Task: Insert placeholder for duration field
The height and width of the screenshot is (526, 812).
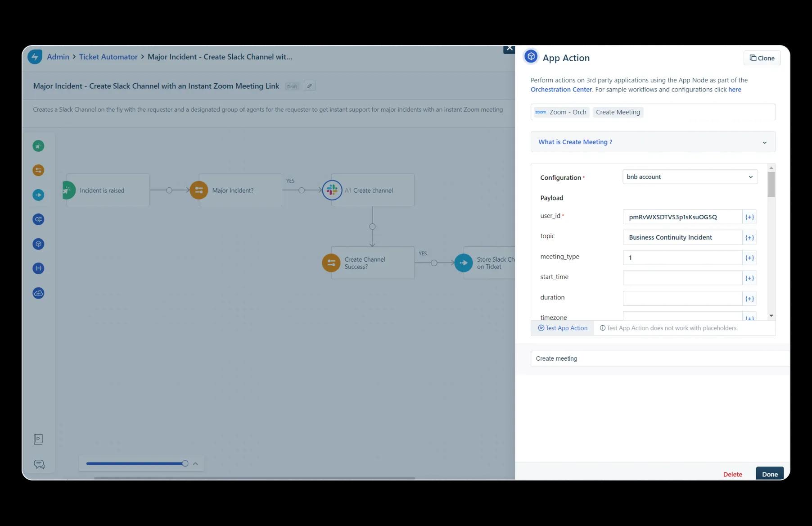Action: coord(749,299)
